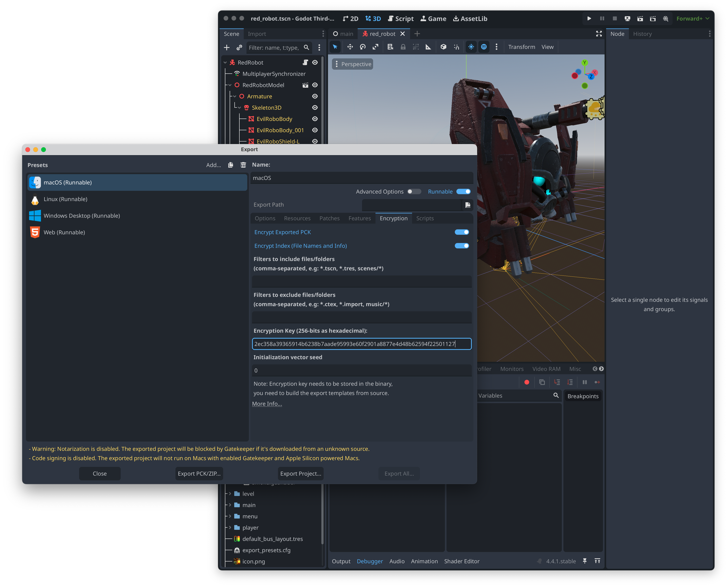Hide the Armature node via eye icon
The width and height of the screenshot is (728, 587).
click(x=315, y=96)
